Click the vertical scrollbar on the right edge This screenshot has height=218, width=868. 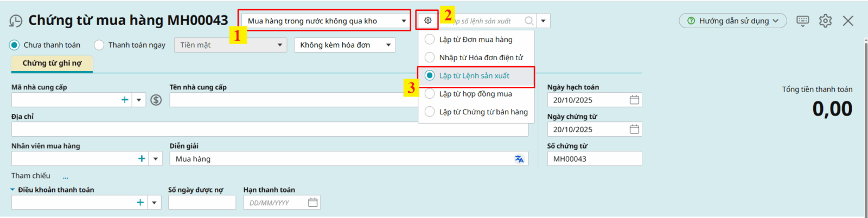pyautogui.click(x=866, y=127)
